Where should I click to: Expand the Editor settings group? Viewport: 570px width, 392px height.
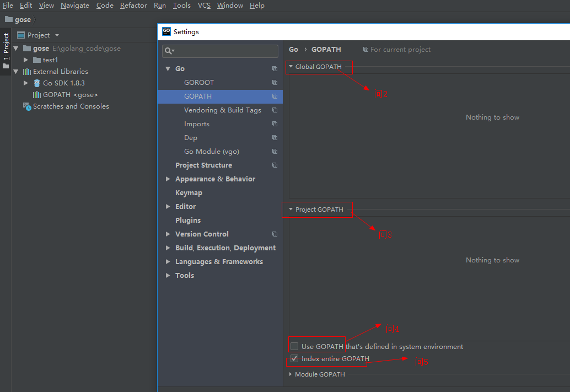tap(168, 207)
